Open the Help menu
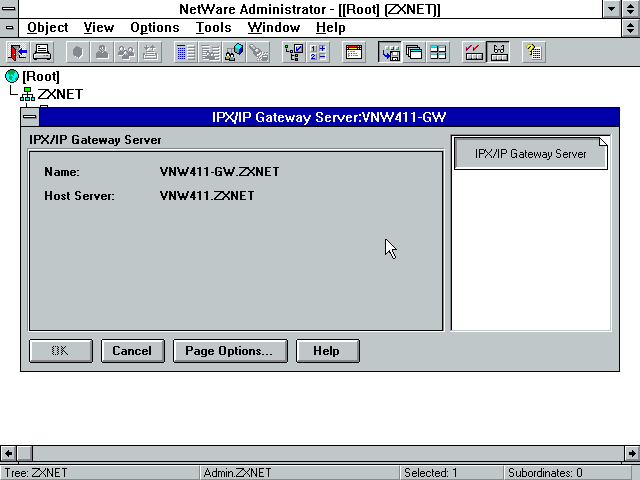The image size is (640, 480). tap(331, 27)
